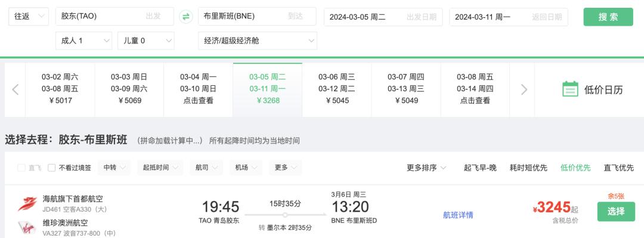The image size is (644, 238).
Task: Select the 03-02 周六 date tab
Action: click(60, 89)
